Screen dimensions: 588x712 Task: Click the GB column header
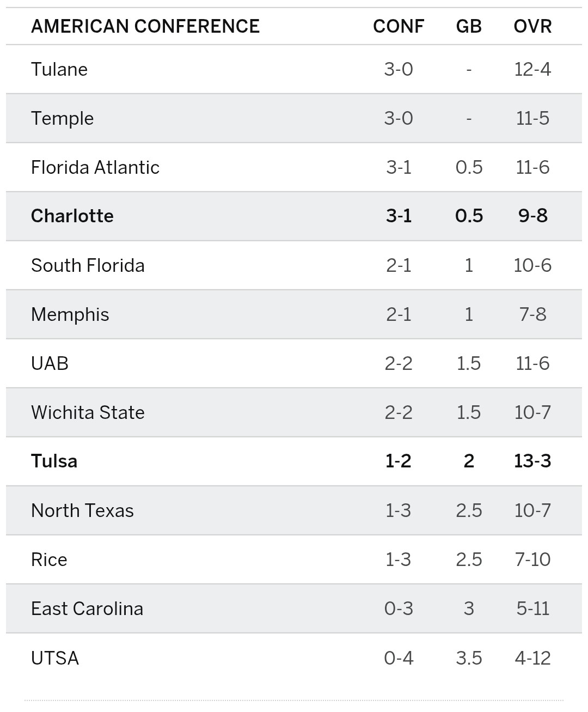(x=469, y=26)
